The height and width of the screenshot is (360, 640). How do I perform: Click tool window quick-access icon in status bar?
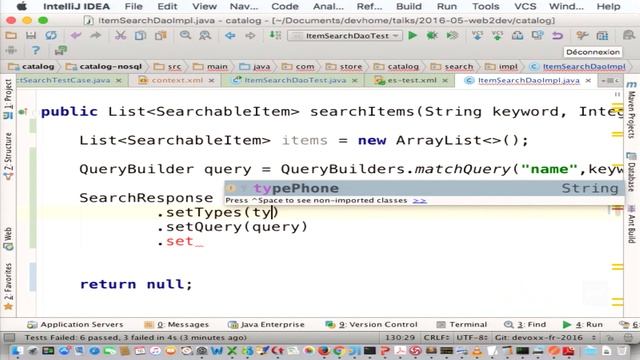(9, 338)
